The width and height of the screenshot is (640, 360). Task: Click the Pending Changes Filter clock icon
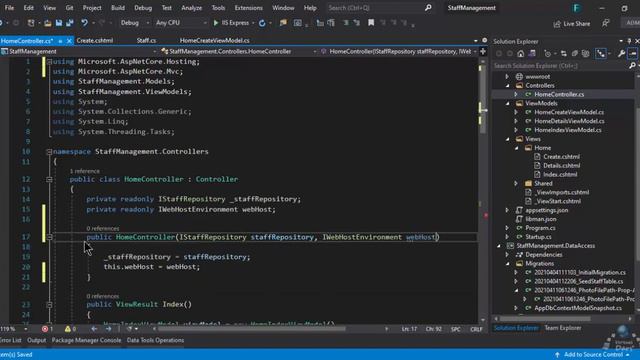point(547,53)
